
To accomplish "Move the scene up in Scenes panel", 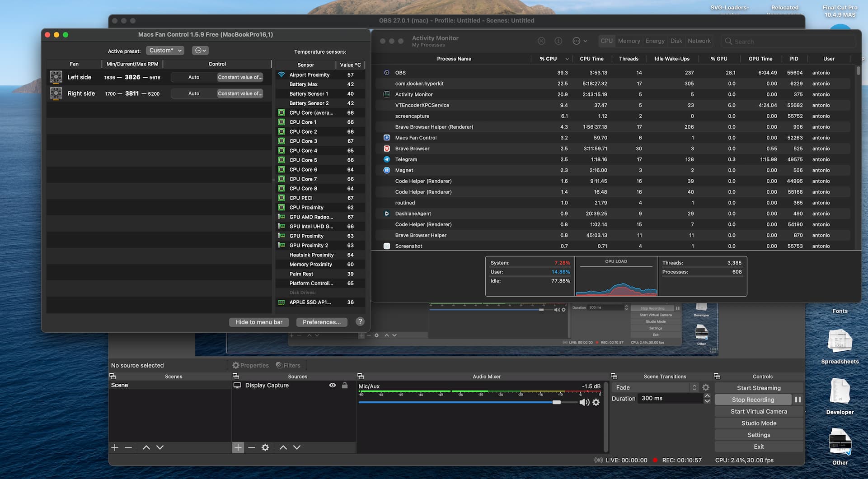I will pyautogui.click(x=146, y=447).
